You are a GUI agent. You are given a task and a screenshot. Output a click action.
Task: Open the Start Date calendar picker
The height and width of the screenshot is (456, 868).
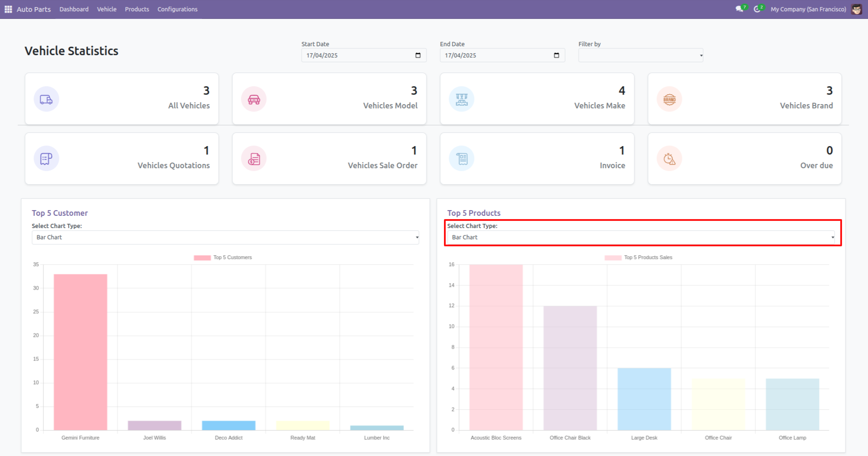[418, 56]
